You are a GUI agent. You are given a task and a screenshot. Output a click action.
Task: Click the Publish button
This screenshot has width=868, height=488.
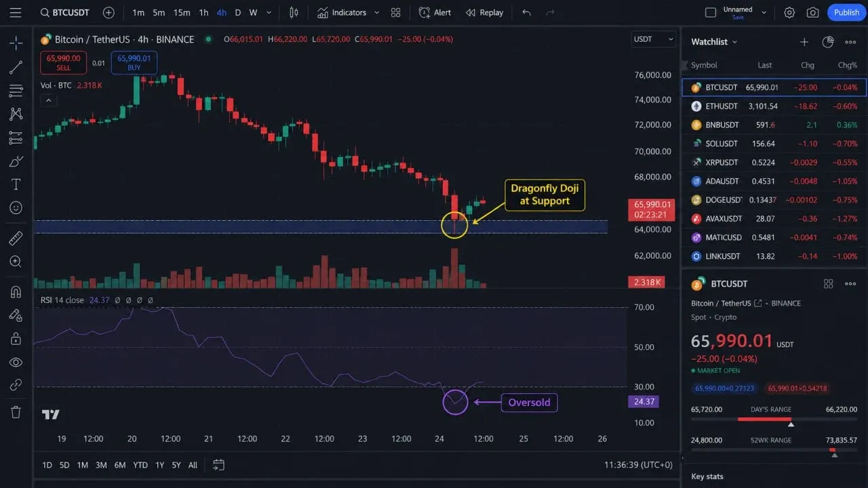846,12
